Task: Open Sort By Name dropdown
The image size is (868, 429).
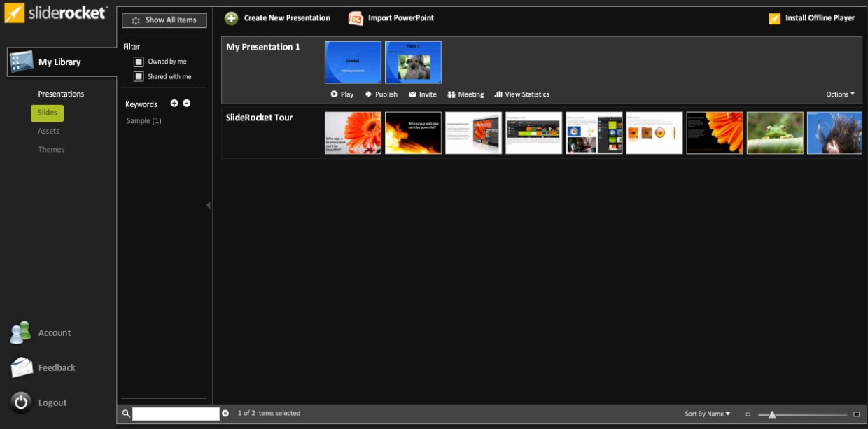Action: 707,414
